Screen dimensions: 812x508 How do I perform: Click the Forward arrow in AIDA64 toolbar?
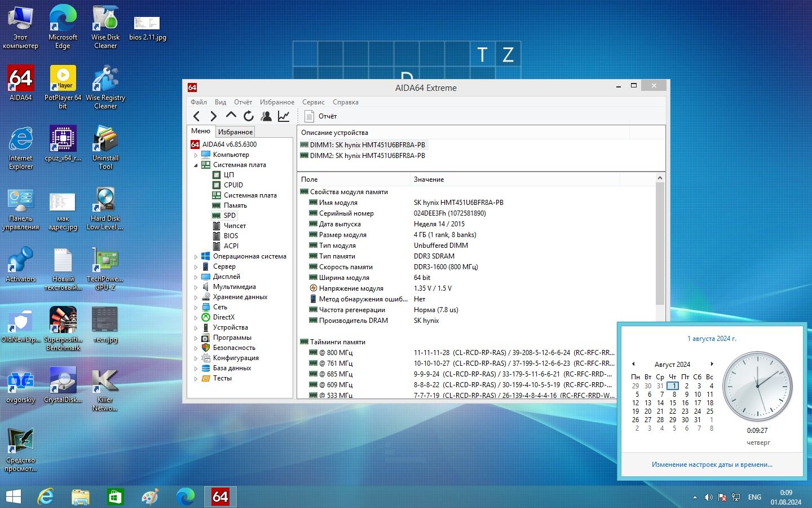213,116
